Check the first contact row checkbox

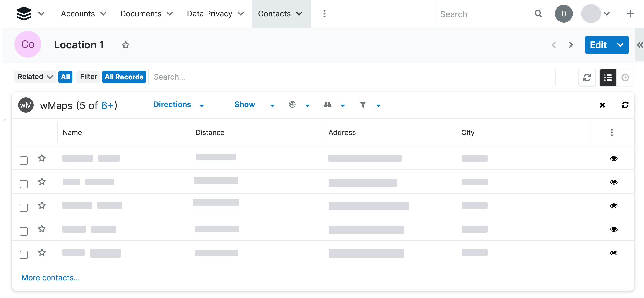point(24,160)
